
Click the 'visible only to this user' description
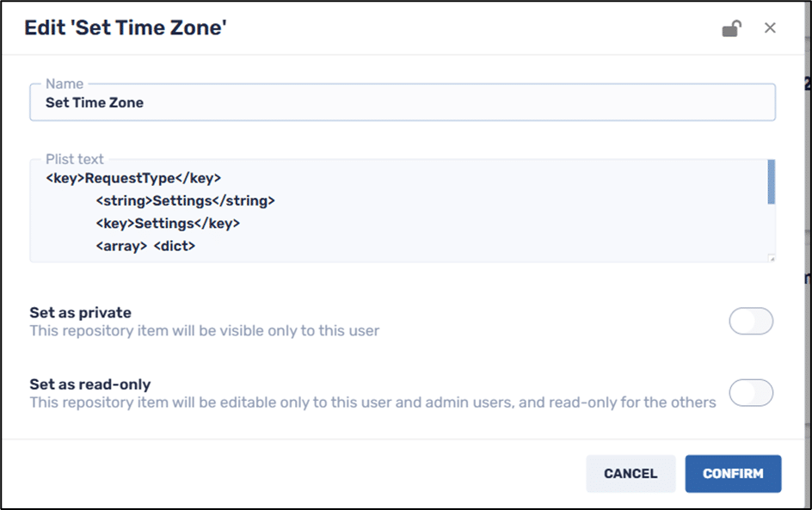pyautogui.click(x=204, y=330)
